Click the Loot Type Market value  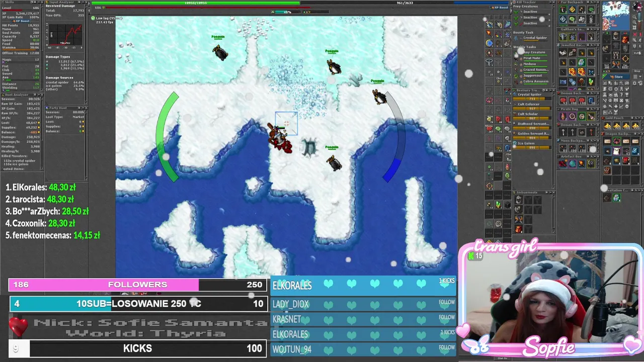(x=78, y=117)
